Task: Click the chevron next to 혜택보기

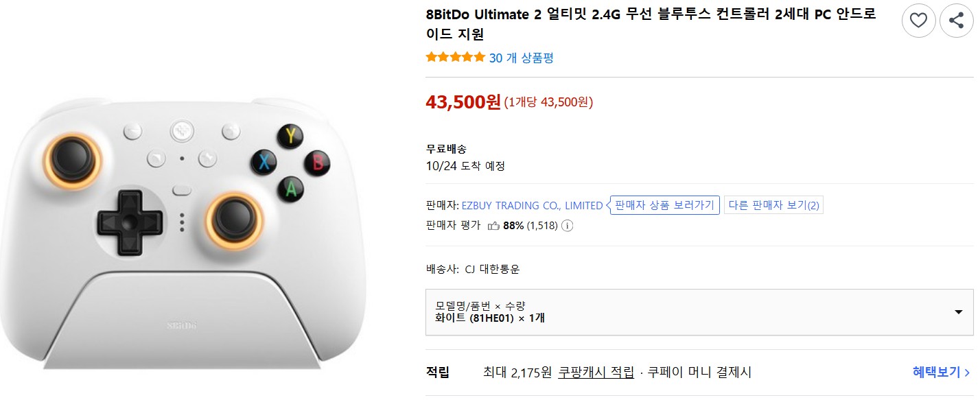Action: [x=967, y=373]
